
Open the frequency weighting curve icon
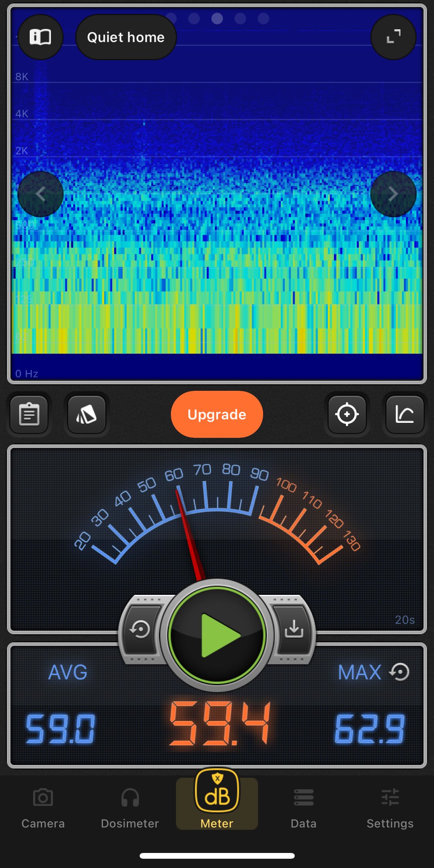[405, 414]
